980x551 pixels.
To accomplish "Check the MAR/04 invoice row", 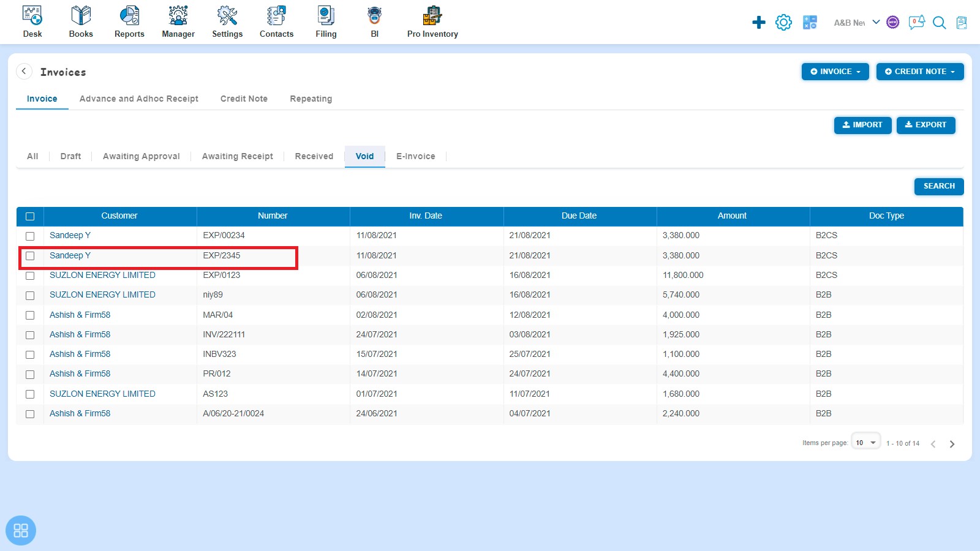I will click(x=30, y=315).
